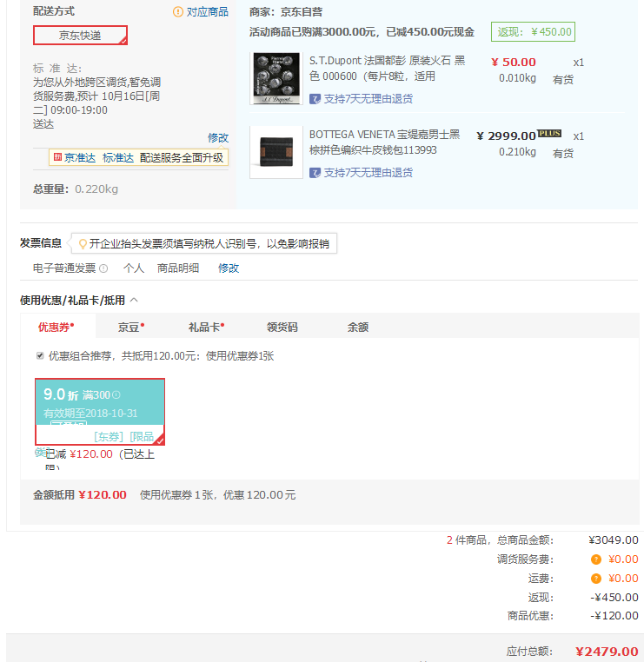
Task: Click the orange help icon beside 调货服务费
Action: (596, 559)
